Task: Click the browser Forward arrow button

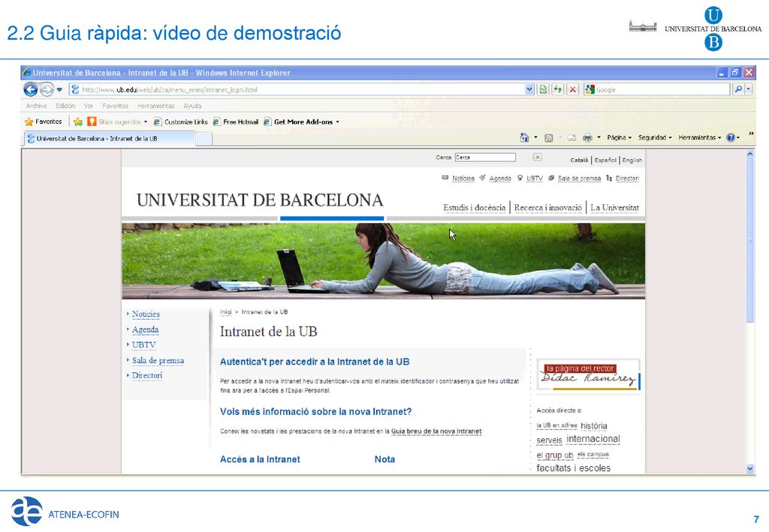Action: (47, 89)
